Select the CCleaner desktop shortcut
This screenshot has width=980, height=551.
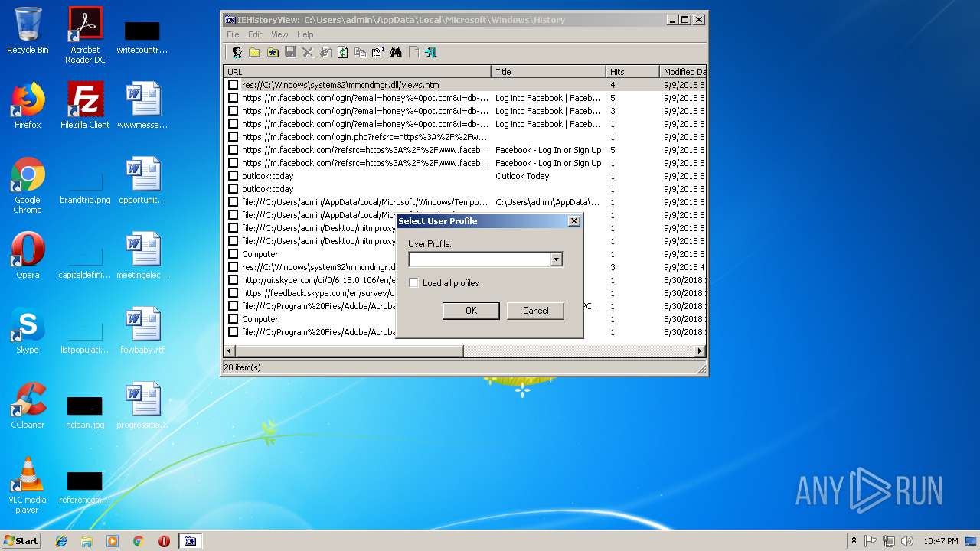[28, 406]
